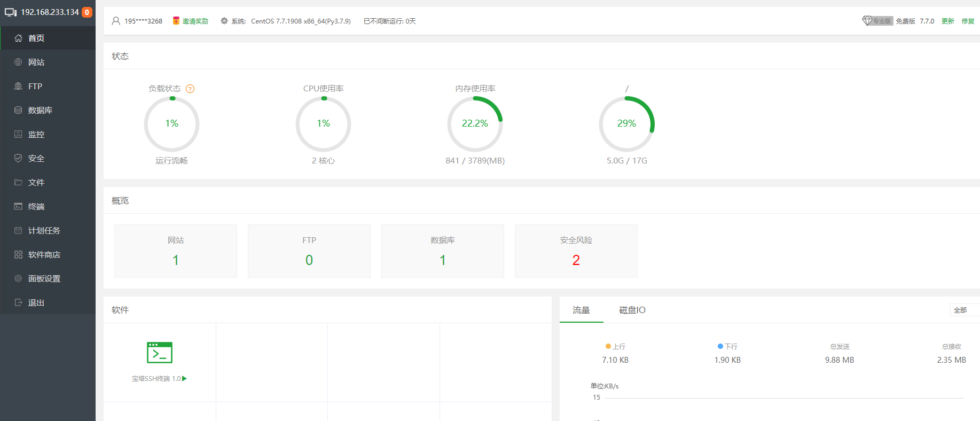This screenshot has width=980, height=421.
Task: Open the FTP overview card showing 0
Action: click(x=309, y=251)
